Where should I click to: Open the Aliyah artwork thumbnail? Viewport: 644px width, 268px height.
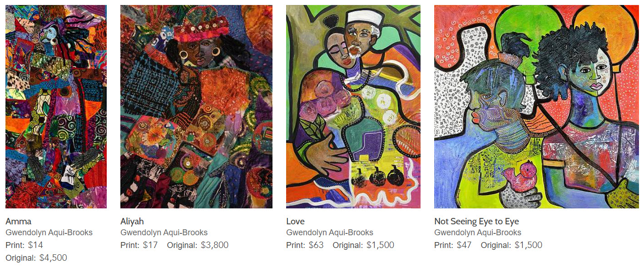pos(196,106)
